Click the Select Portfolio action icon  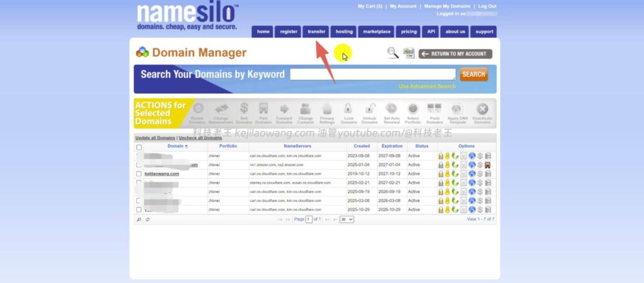[413, 108]
